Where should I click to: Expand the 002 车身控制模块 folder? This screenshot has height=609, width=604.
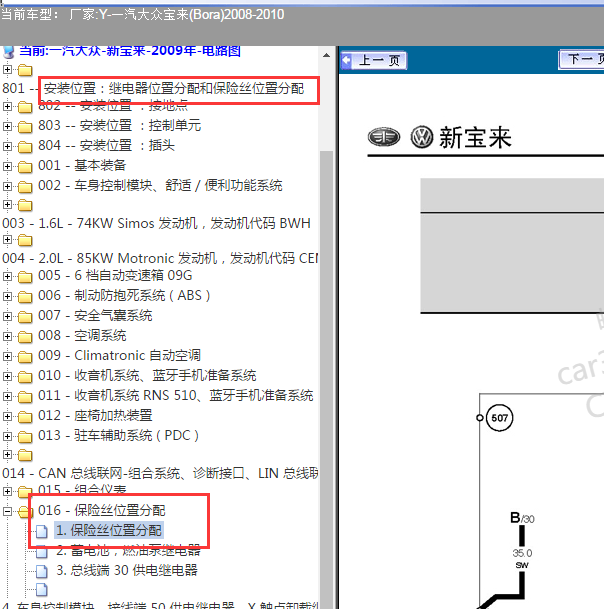tap(7, 186)
